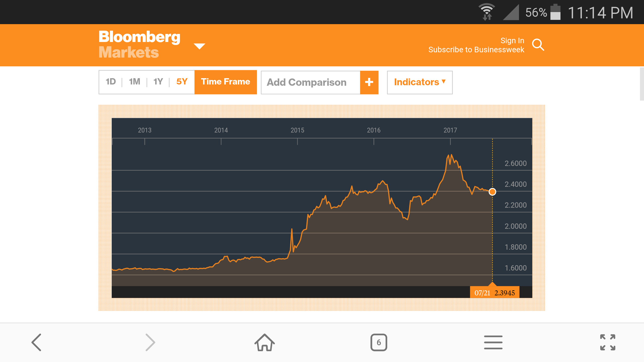The width and height of the screenshot is (644, 362).
Task: Toggle browser fullscreen mode
Action: 608,342
